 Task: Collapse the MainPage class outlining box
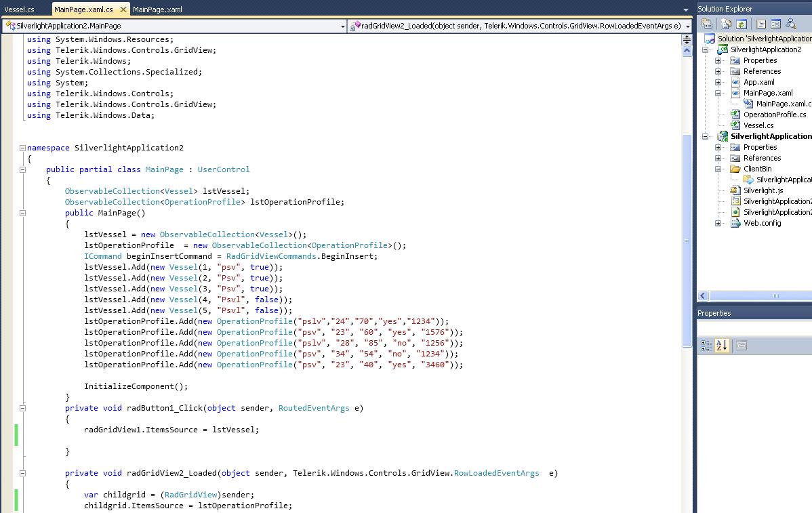click(x=22, y=170)
